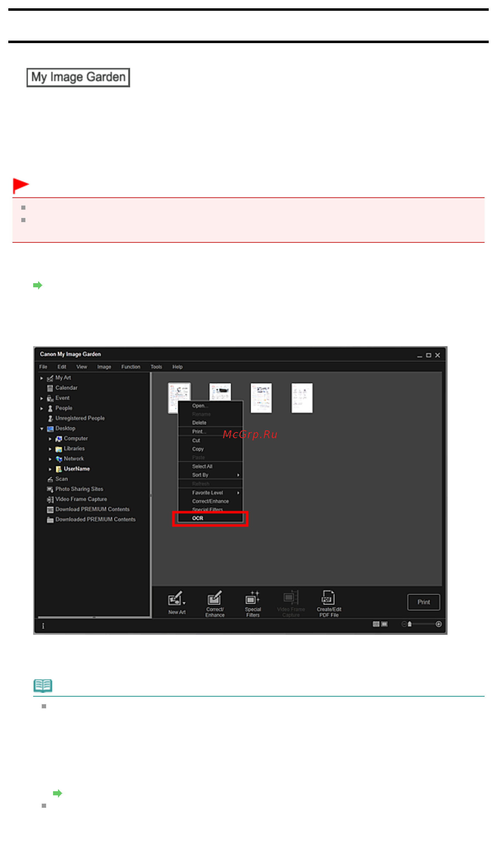
Task: Click the zoom in plus icon
Action: [x=439, y=624]
